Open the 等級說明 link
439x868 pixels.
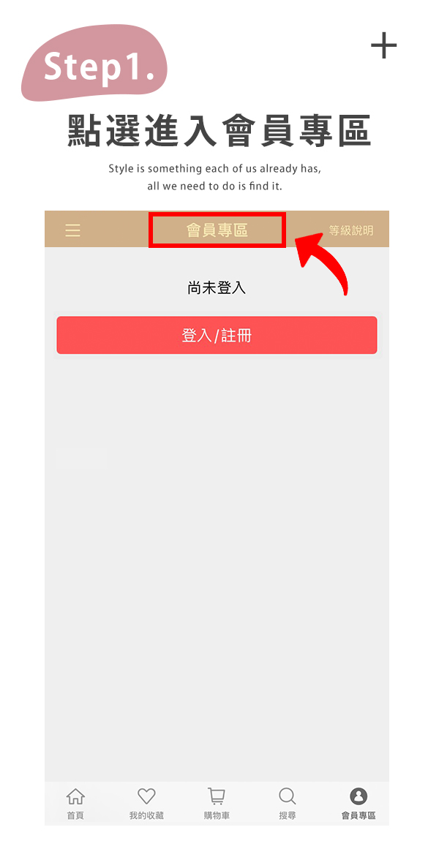(x=351, y=230)
